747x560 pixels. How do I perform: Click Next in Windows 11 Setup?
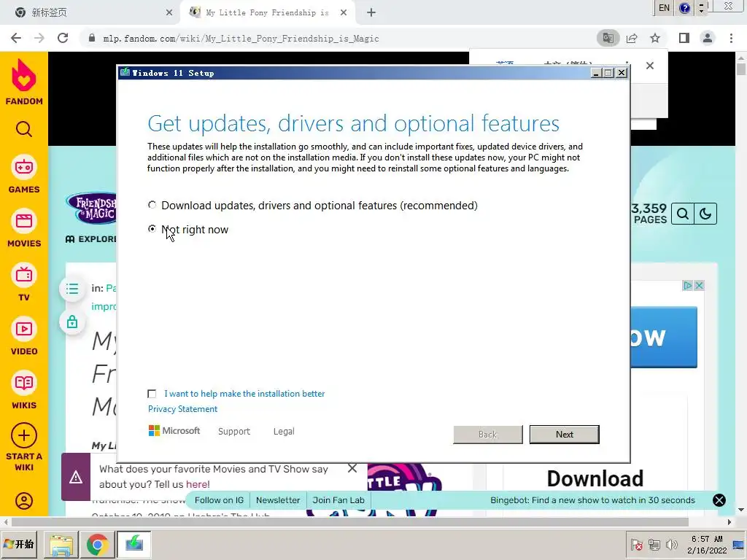pyautogui.click(x=564, y=435)
